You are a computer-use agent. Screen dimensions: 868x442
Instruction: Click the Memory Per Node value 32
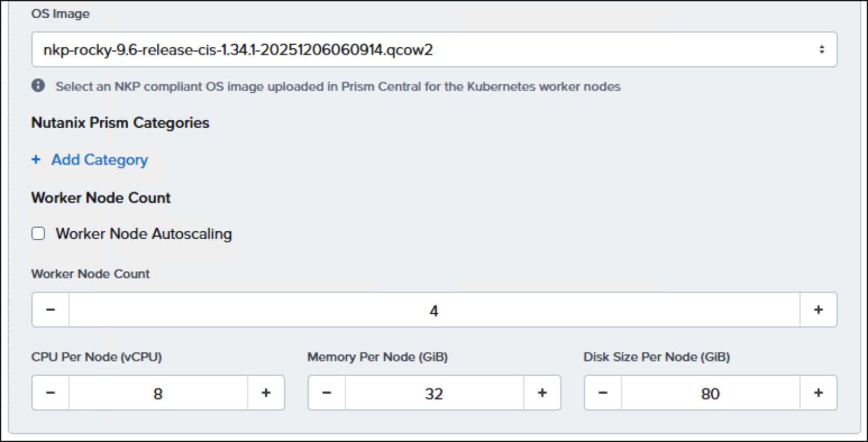434,393
